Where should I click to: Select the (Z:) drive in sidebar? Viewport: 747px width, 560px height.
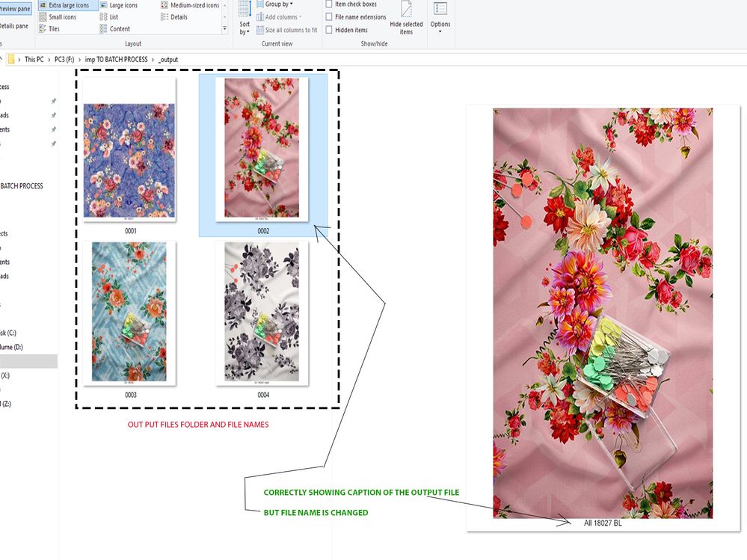click(6, 404)
